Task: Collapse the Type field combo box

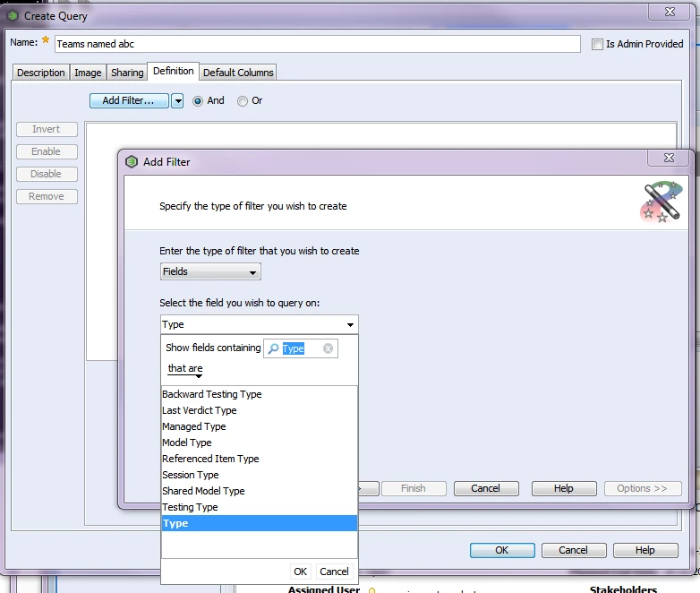Action: click(350, 324)
